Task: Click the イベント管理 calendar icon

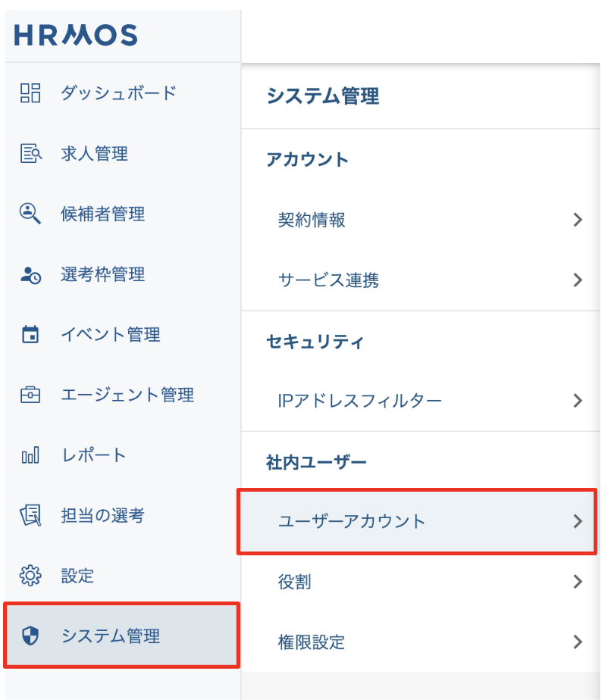Action: pyautogui.click(x=30, y=335)
